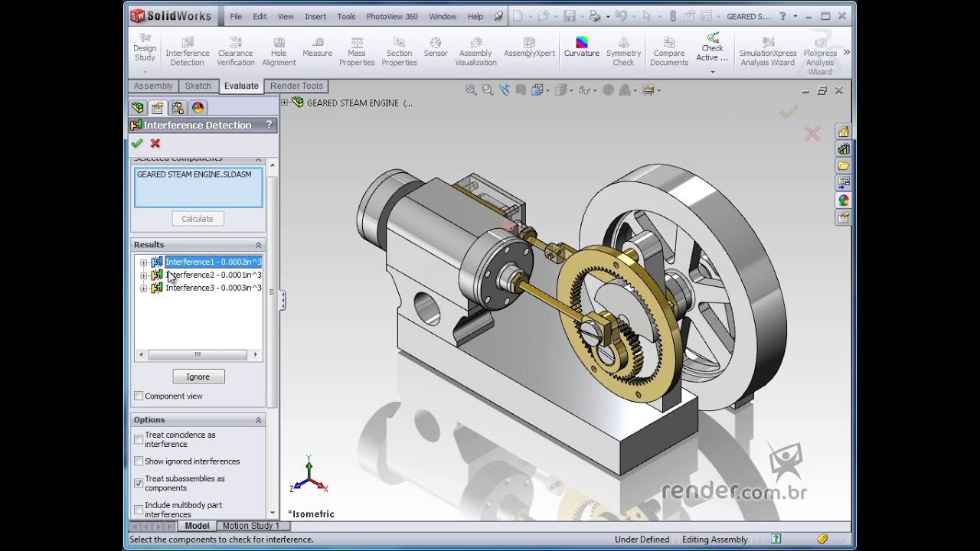This screenshot has height=551, width=980.
Task: Open the Appearances task pane tab
Action: (844, 200)
